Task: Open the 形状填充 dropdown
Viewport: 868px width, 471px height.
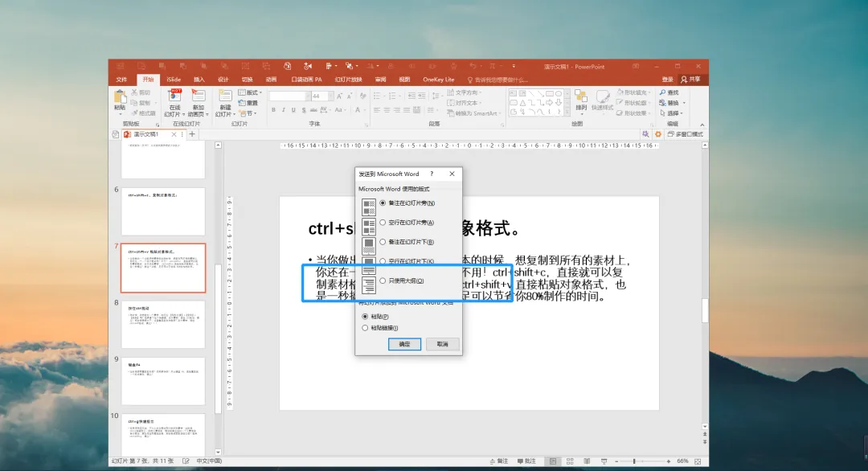Action: click(633, 92)
